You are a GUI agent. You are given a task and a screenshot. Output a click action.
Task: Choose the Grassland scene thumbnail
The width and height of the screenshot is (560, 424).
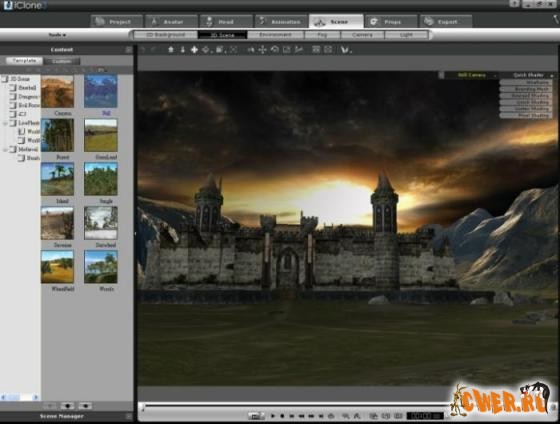101,135
